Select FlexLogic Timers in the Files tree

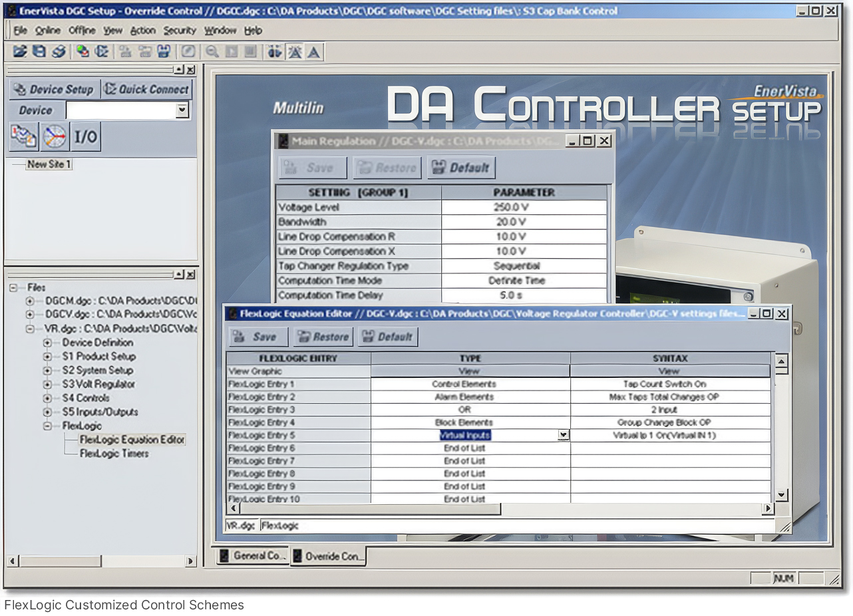click(114, 454)
